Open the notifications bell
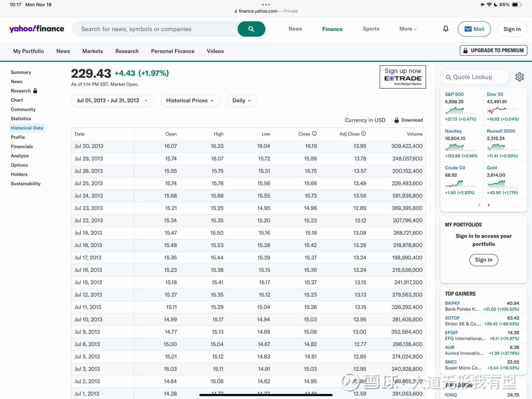This screenshot has width=532, height=399. [445, 29]
